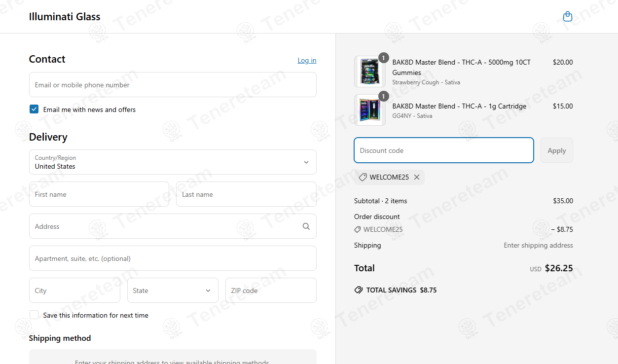The width and height of the screenshot is (618, 364).
Task: Click the Apply discount button
Action: 557,150
